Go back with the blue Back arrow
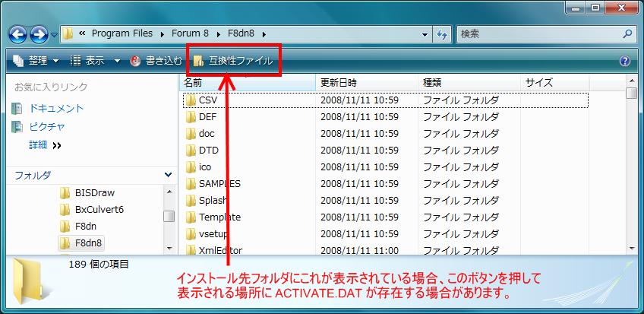The width and height of the screenshot is (644, 314). (x=17, y=35)
